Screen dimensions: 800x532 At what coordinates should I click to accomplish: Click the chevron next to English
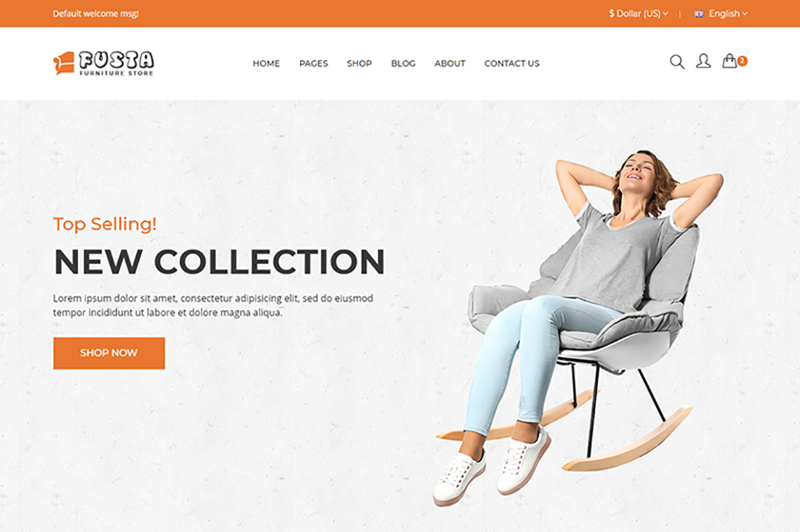click(745, 14)
